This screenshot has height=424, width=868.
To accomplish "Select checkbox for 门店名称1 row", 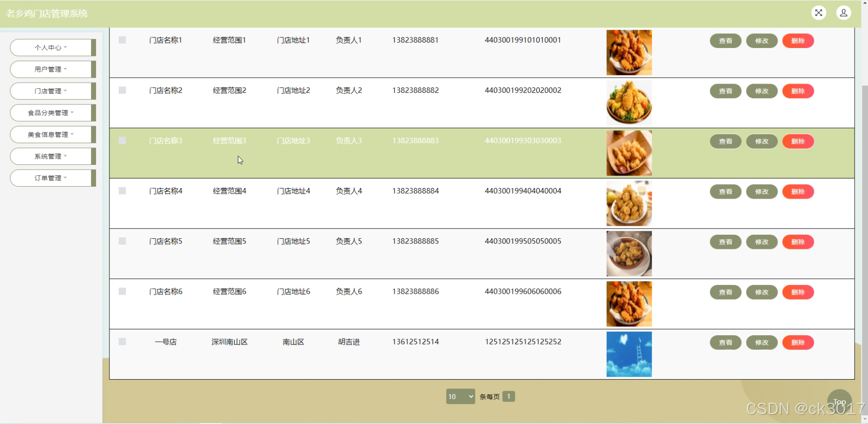I will click(122, 40).
